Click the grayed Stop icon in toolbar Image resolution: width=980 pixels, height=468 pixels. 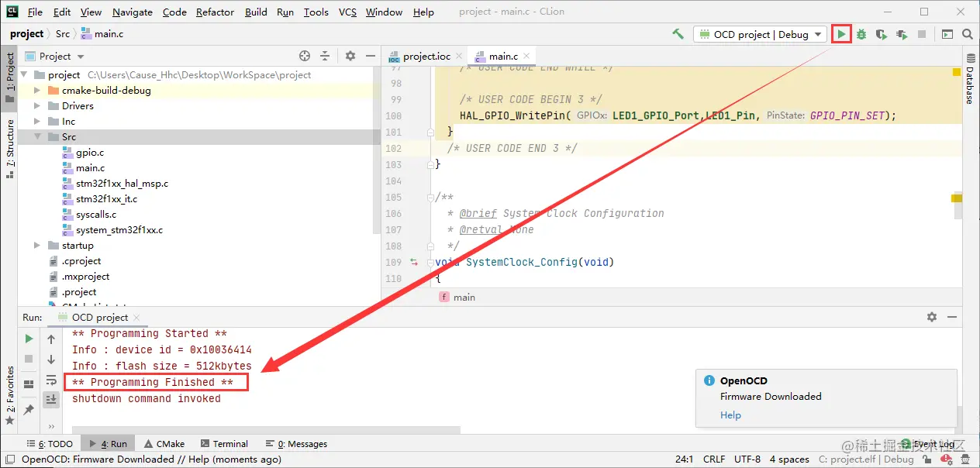coord(922,34)
